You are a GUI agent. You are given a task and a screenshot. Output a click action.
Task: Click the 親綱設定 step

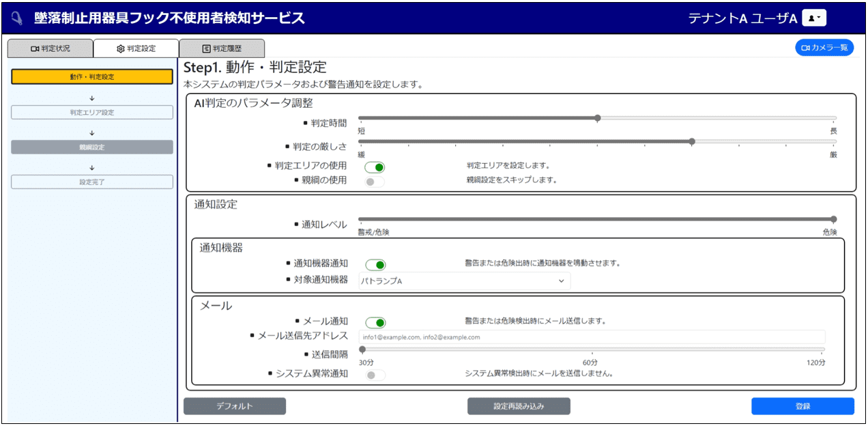[92, 147]
